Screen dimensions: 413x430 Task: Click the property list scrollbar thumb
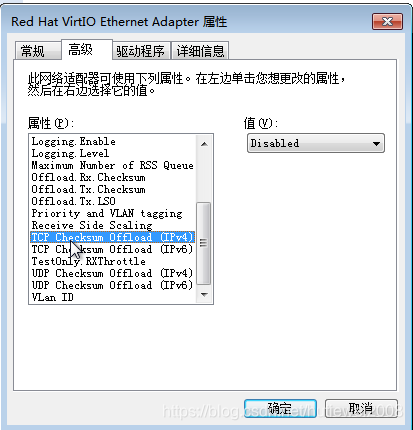pyautogui.click(x=204, y=243)
